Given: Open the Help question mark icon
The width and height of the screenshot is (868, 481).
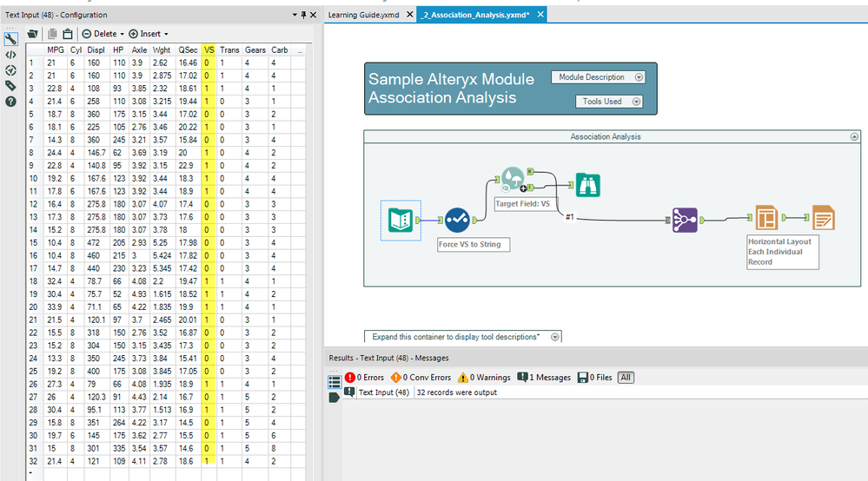Looking at the screenshot, I should coord(10,102).
